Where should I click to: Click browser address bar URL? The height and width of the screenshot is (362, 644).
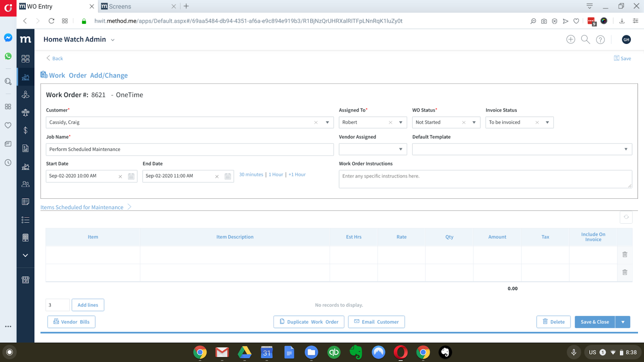[x=248, y=21]
